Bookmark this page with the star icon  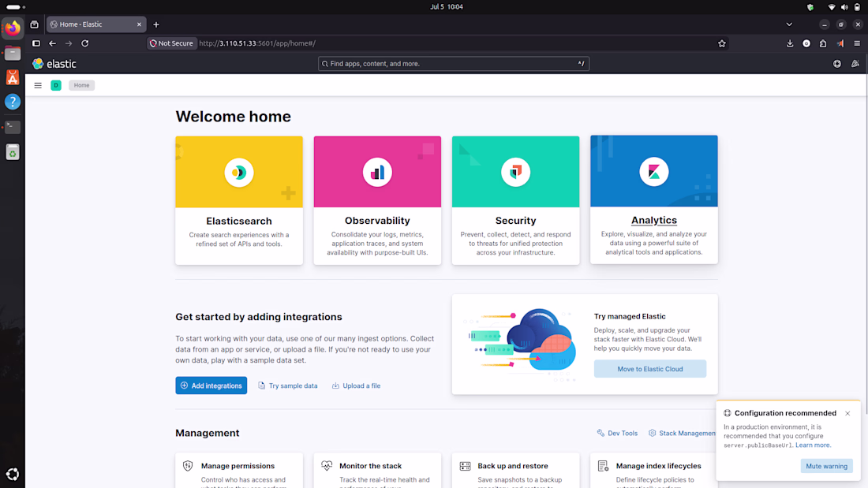tap(722, 43)
